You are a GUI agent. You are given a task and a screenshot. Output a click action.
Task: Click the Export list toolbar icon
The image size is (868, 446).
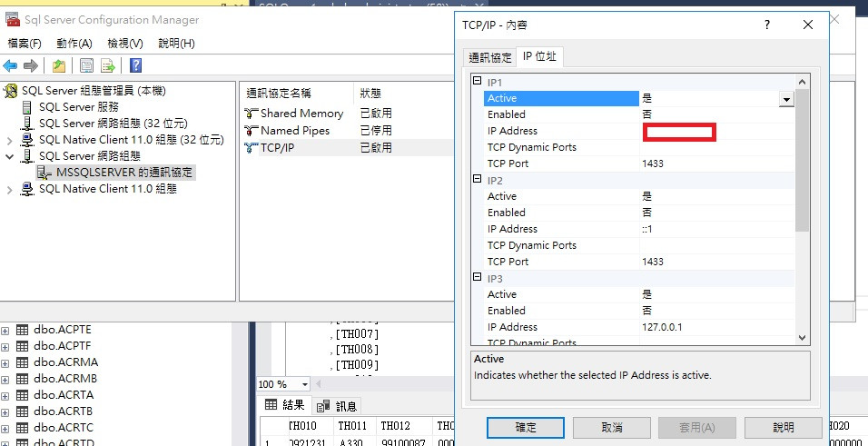[x=107, y=66]
